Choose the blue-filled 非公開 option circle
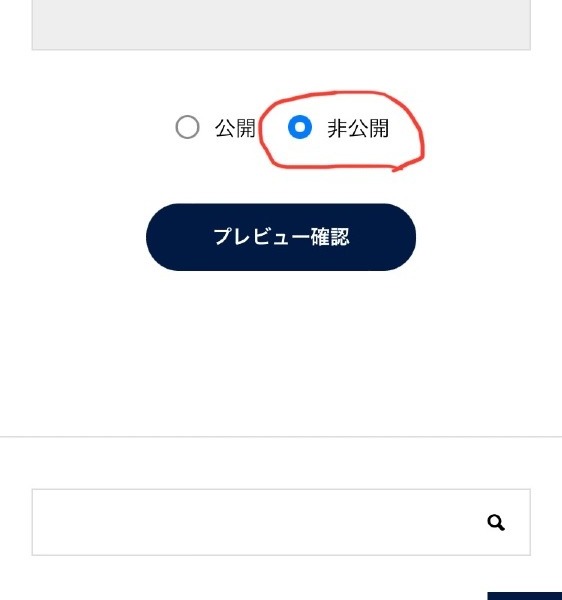This screenshot has width=562, height=600. click(x=300, y=127)
